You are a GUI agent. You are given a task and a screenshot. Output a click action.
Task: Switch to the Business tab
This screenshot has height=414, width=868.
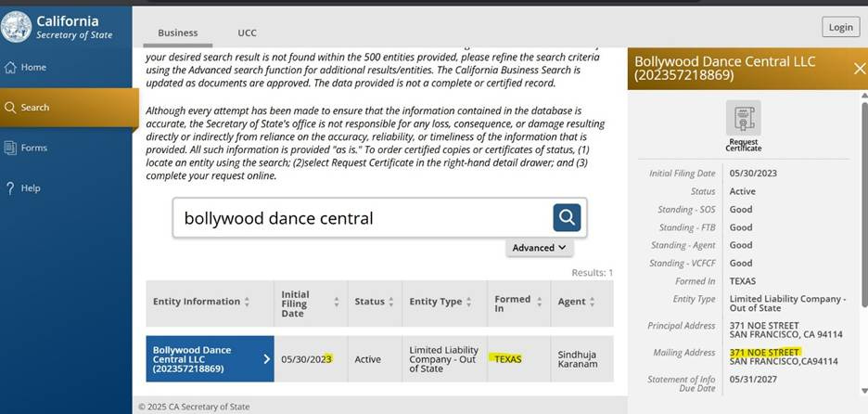tap(178, 32)
